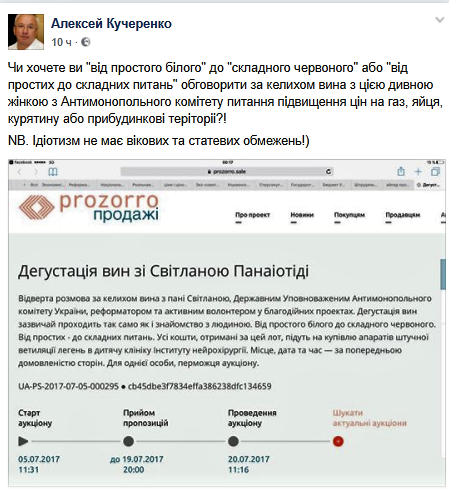Open the 10 ч post timestamp
449x489 pixels.
(61, 42)
